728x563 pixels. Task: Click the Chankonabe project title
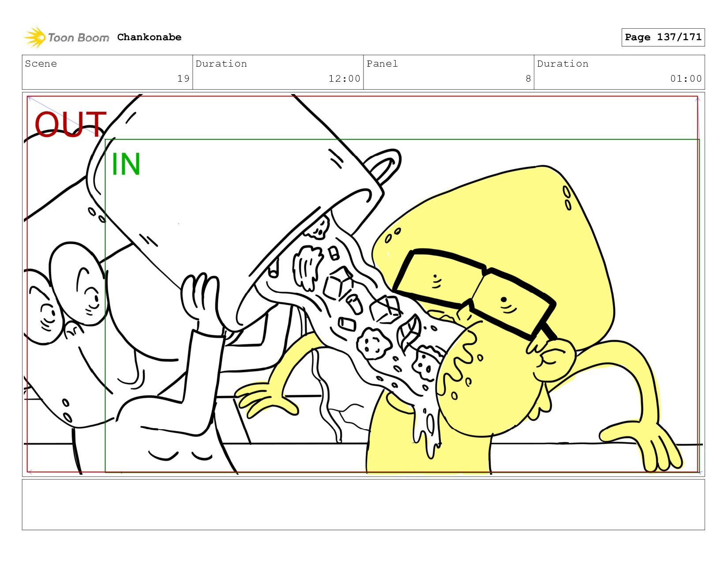[149, 37]
